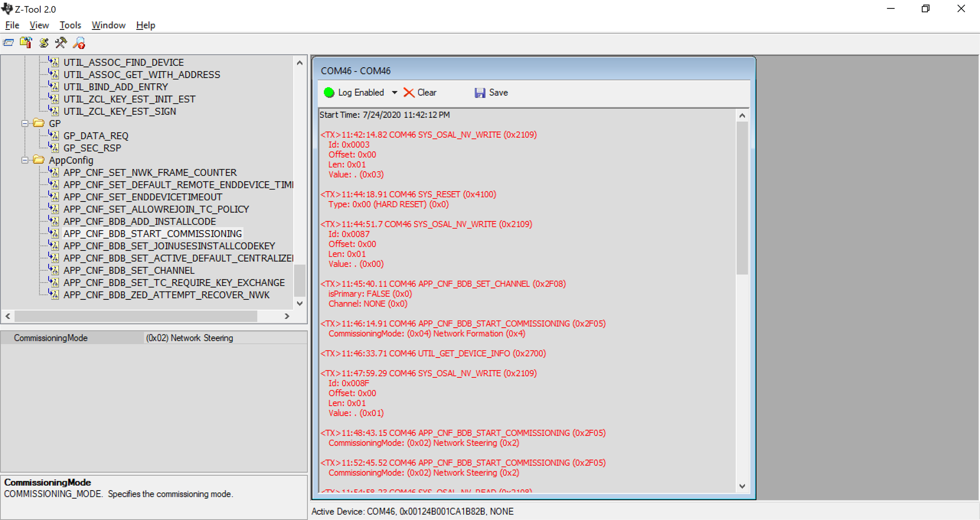Click the Z-Tool application icon in title bar
This screenshot has width=980, height=520.
coord(7,8)
